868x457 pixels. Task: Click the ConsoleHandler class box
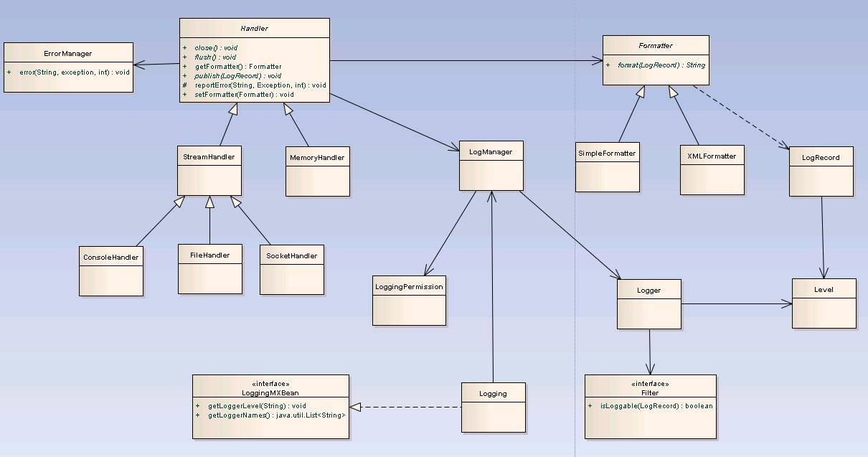pyautogui.click(x=111, y=270)
